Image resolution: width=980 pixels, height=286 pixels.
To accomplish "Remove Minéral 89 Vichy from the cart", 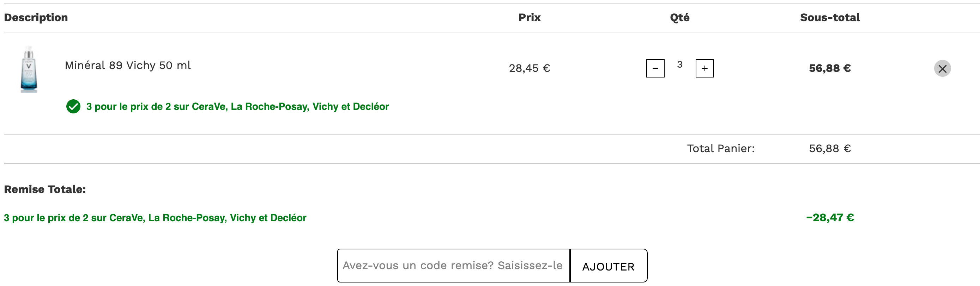I will (x=942, y=68).
